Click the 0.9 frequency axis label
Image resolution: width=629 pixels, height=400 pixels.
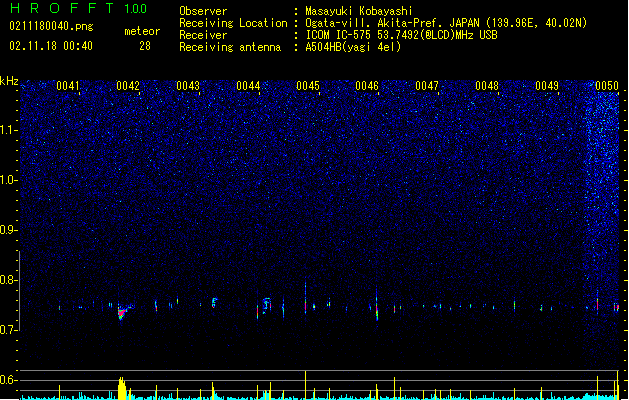[x=9, y=230]
